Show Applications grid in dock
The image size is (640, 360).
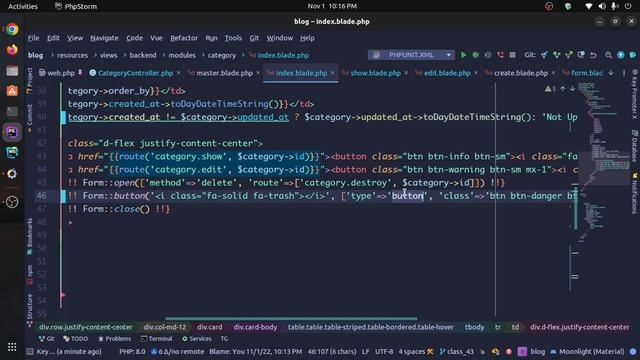click(x=12, y=347)
